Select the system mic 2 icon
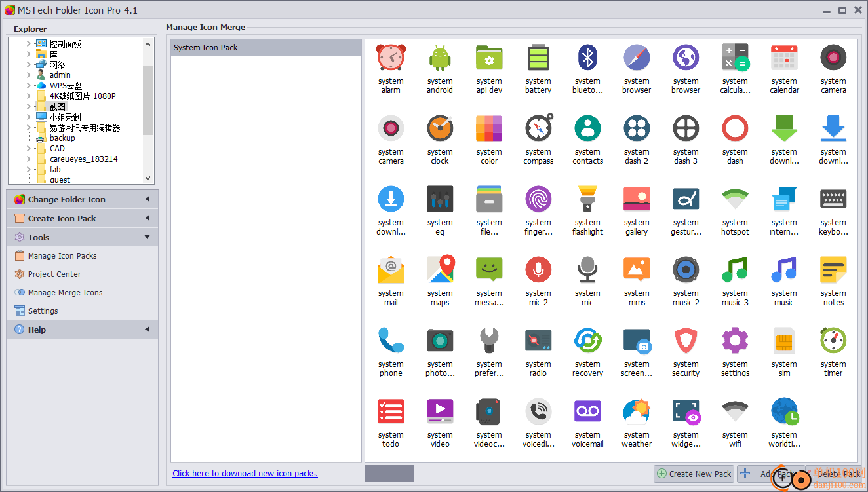The width and height of the screenshot is (868, 492). [x=538, y=270]
